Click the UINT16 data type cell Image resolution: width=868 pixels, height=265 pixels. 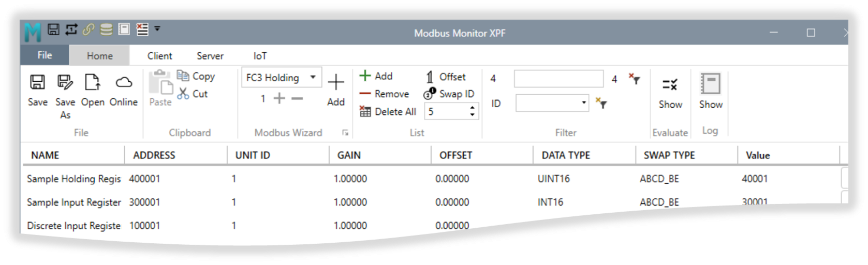pos(553,179)
